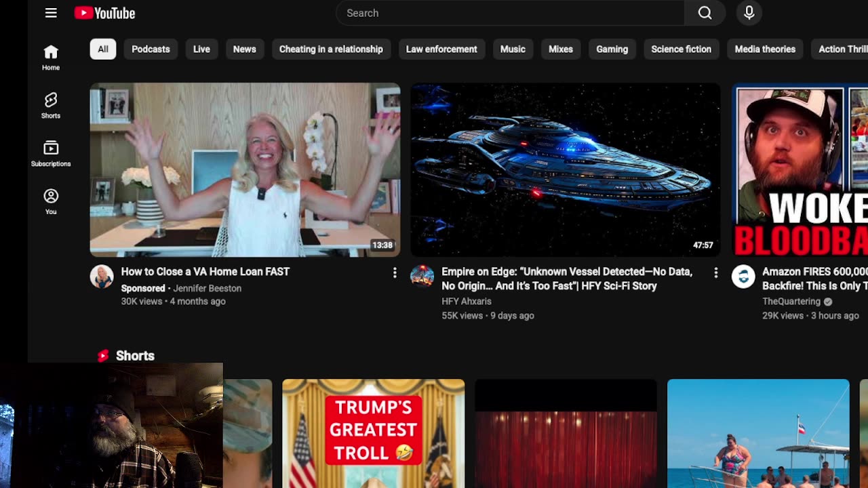Image resolution: width=868 pixels, height=488 pixels.
Task: Open 'Amazon FIRES 600,000' video title
Action: tap(815, 279)
